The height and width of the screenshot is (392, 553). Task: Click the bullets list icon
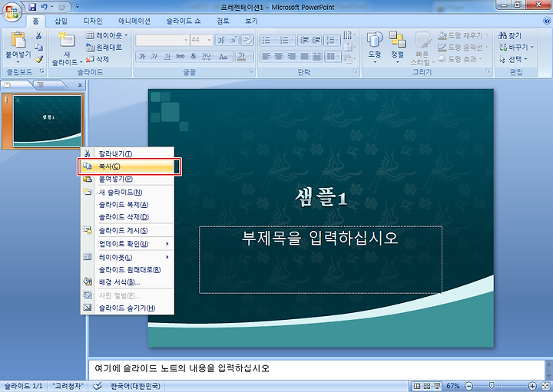pyautogui.click(x=267, y=40)
